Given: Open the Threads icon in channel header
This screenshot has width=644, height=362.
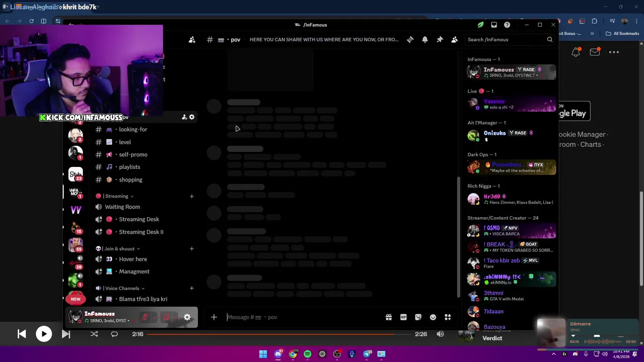Looking at the screenshot, I should pyautogui.click(x=410, y=40).
